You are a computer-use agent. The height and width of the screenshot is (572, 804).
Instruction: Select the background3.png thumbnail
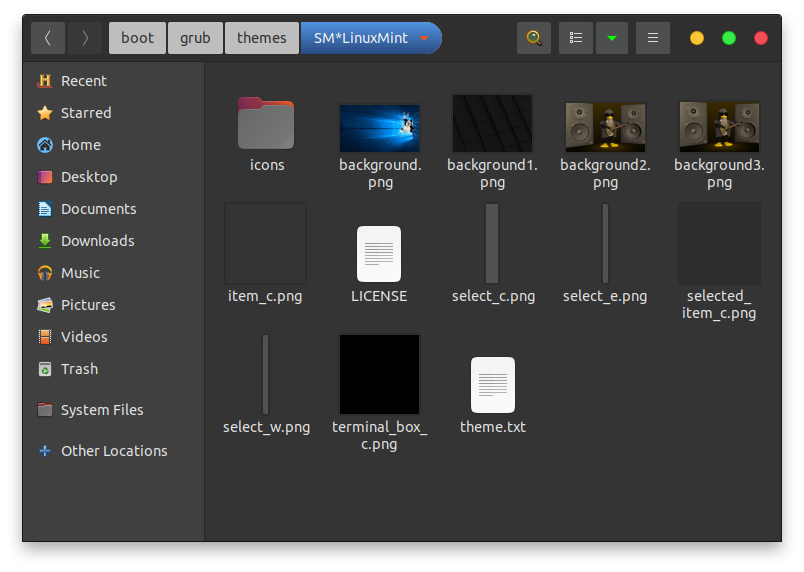click(719, 127)
